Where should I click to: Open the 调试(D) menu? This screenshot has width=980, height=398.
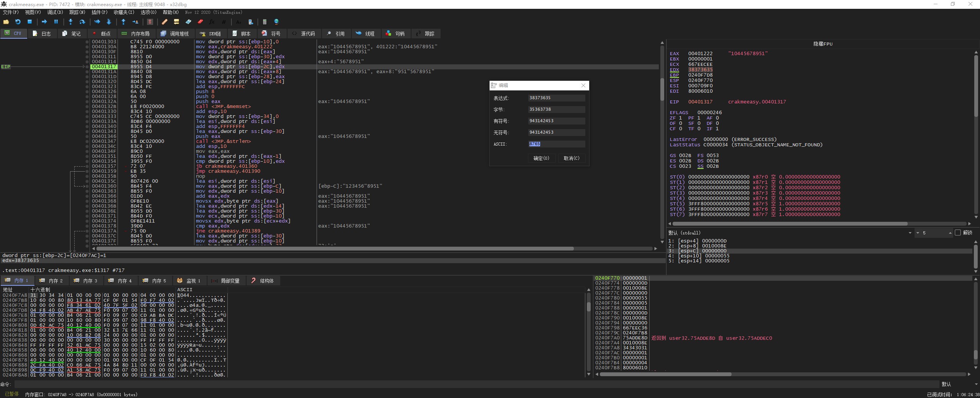(55, 12)
